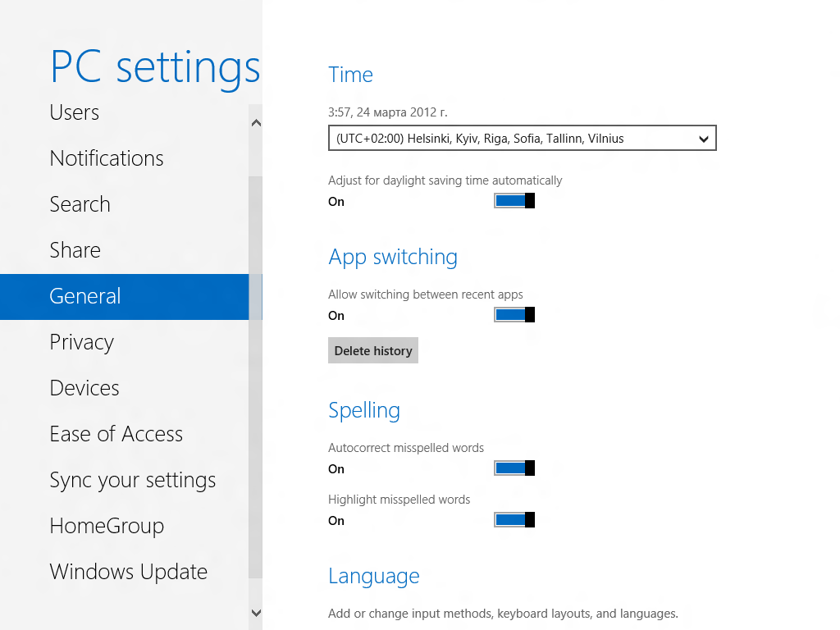Open the Notifications settings category
This screenshot has height=630, width=840.
tap(107, 158)
